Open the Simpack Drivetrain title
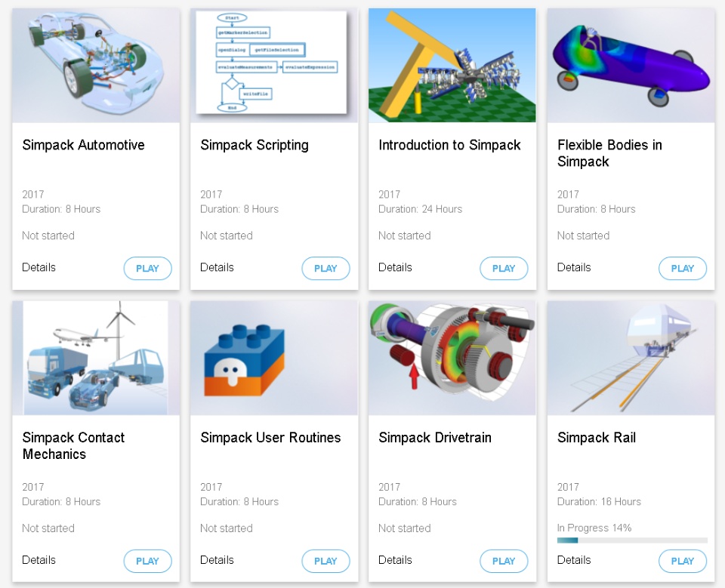Image resolution: width=725 pixels, height=588 pixels. (435, 437)
